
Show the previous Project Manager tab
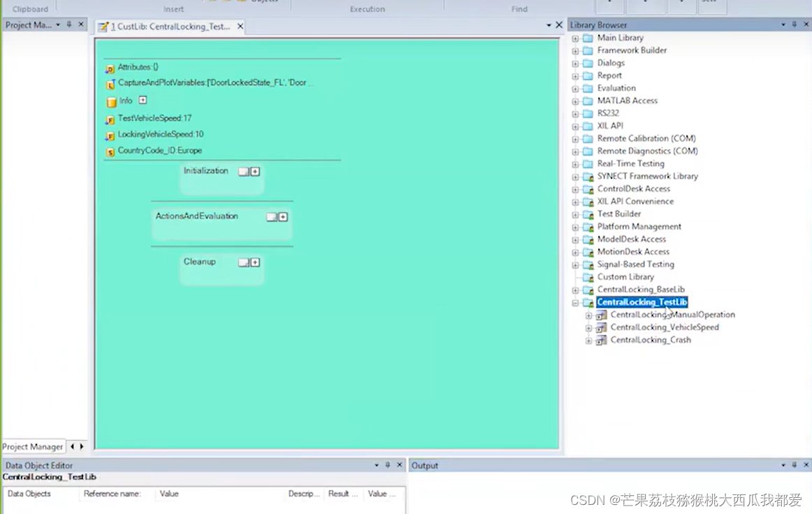click(x=72, y=446)
